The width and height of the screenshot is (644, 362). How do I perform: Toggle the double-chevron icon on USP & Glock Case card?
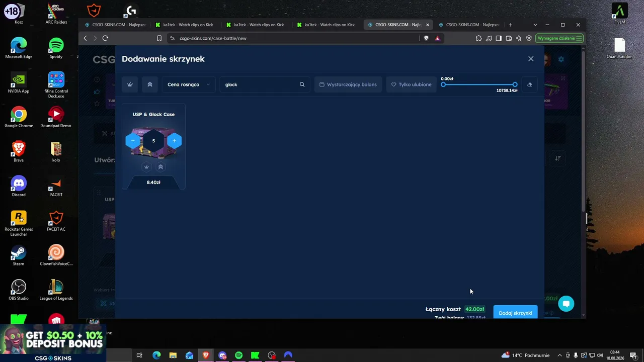160,167
